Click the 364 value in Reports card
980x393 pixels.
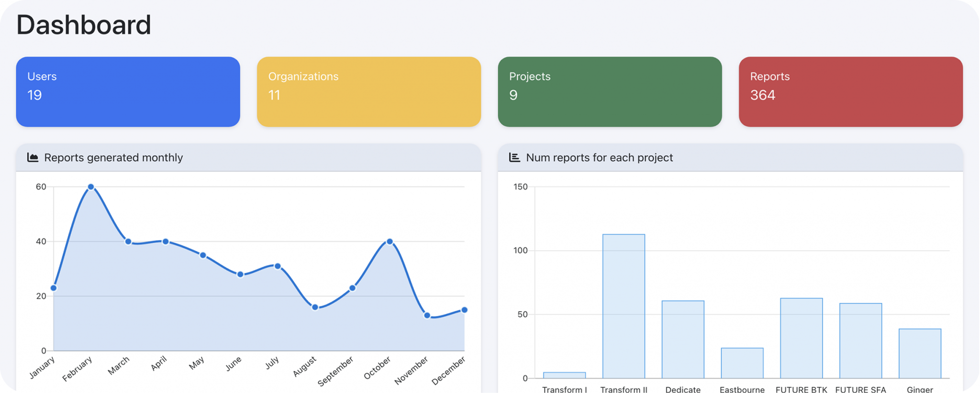pyautogui.click(x=762, y=95)
